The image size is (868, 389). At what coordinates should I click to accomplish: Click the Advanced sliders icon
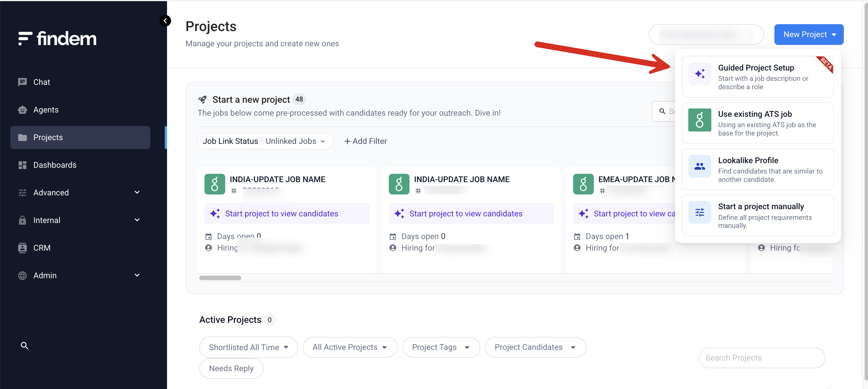[x=22, y=192]
